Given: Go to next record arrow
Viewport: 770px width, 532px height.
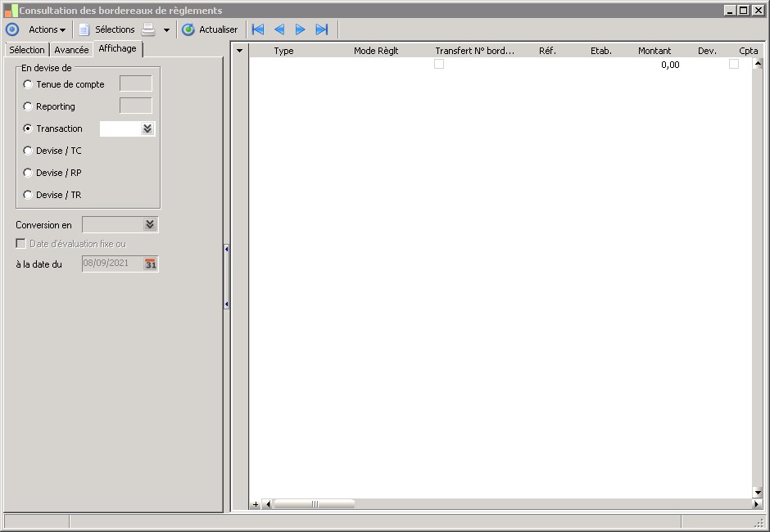Looking at the screenshot, I should 301,29.
